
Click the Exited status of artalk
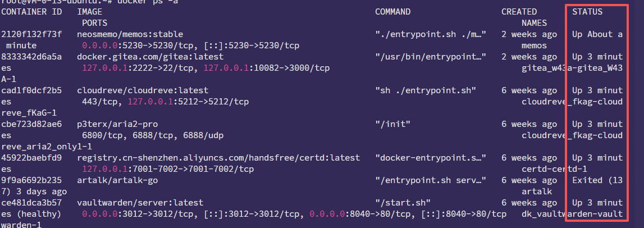coord(597,180)
